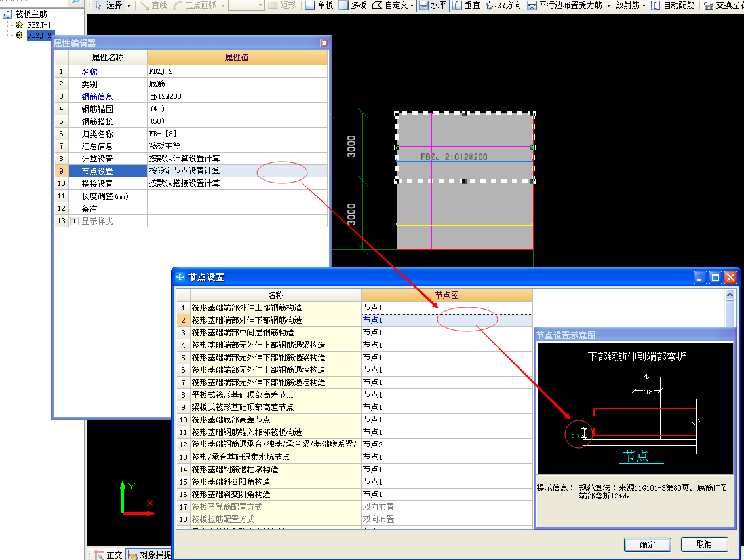Select row 筏形基础端部外伸上部钢筋构造
744x560 pixels.
click(x=276, y=308)
